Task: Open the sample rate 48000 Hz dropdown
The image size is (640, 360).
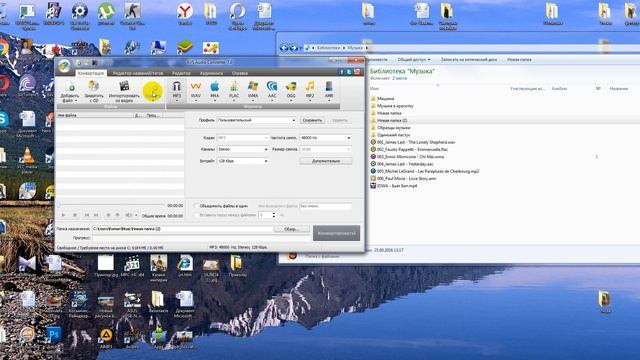Action: coord(326,138)
